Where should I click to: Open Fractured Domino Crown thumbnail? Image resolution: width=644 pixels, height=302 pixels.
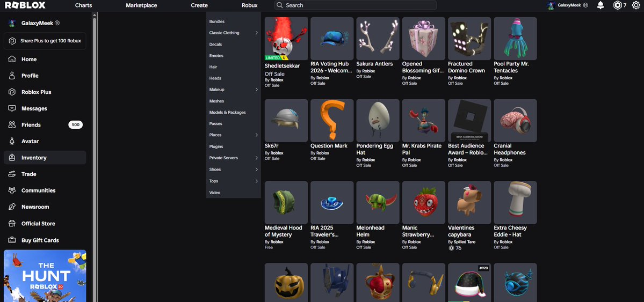pyautogui.click(x=469, y=39)
